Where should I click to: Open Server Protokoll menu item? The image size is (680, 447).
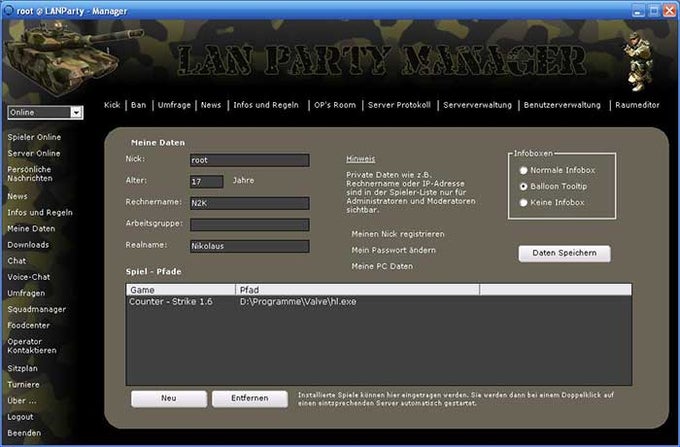pos(399,105)
